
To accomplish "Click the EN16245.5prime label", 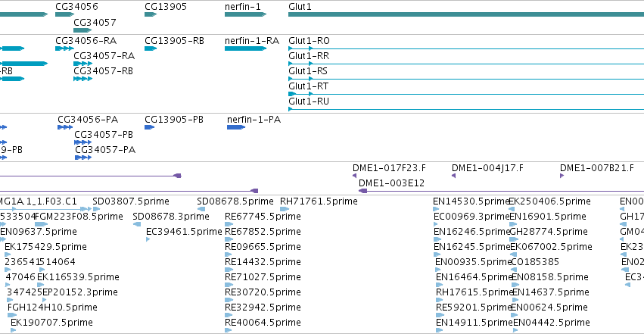I will coord(472,247).
